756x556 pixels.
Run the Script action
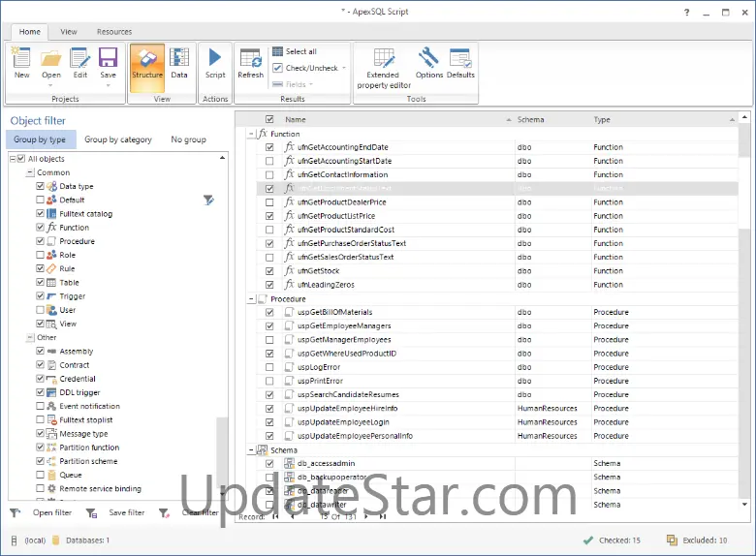pyautogui.click(x=215, y=63)
